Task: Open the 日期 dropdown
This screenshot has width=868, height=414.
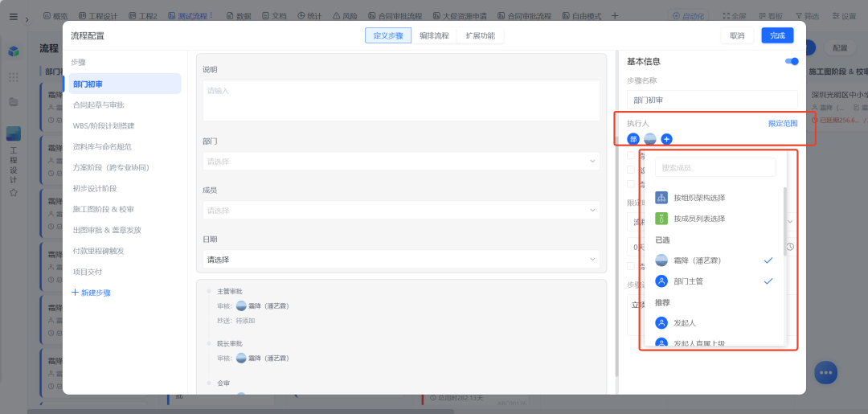Action: pos(401,259)
